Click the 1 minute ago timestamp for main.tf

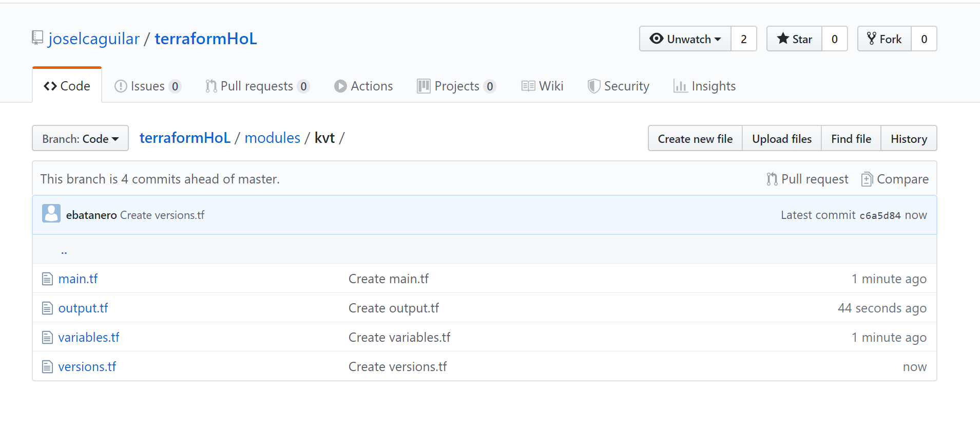point(889,279)
